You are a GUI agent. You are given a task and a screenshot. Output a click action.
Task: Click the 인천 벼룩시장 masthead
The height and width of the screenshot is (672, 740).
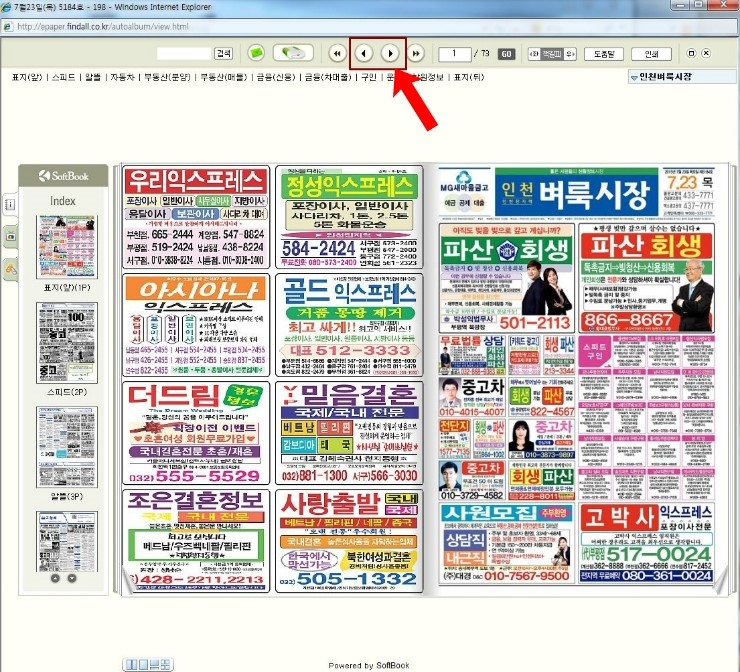click(x=576, y=192)
